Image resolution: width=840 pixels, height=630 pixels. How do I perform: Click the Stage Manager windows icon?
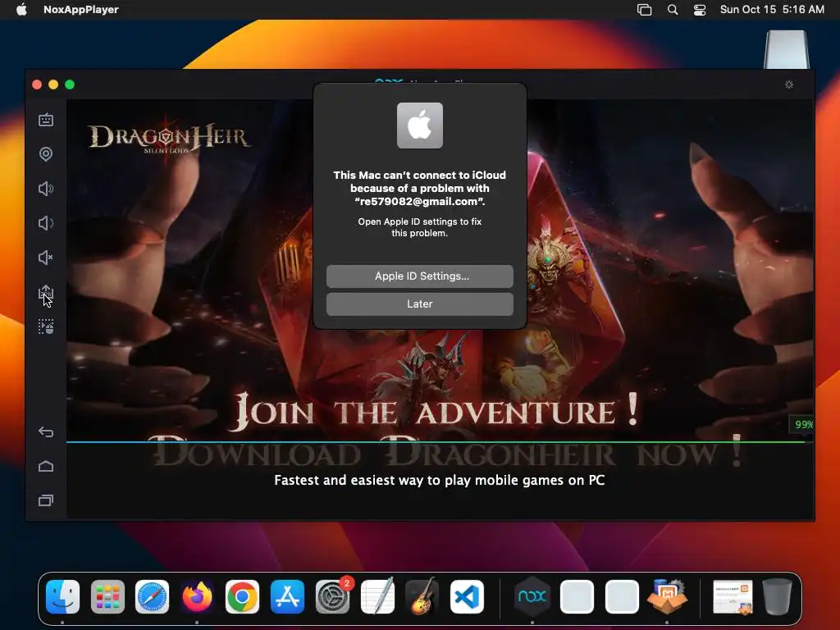(645, 10)
